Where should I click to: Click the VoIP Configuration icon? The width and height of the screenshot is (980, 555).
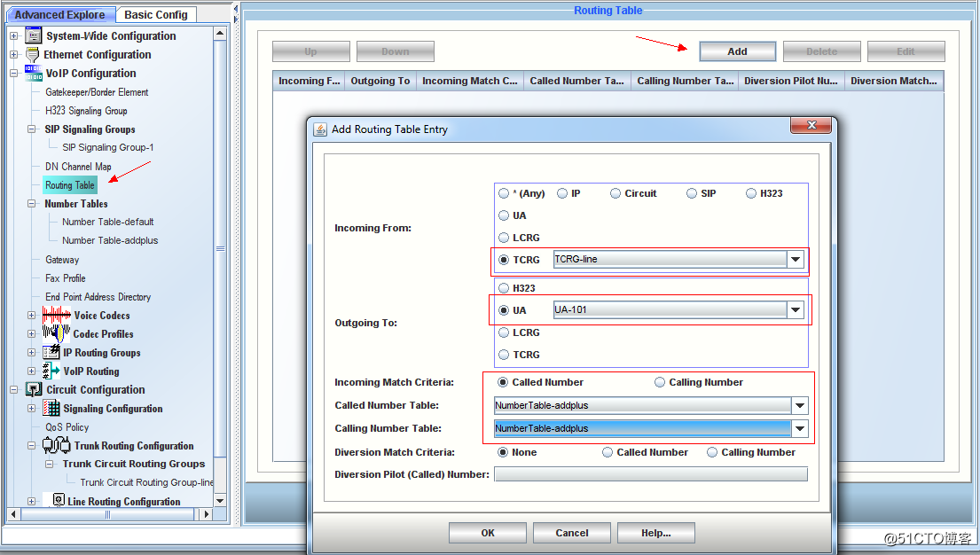click(x=34, y=73)
